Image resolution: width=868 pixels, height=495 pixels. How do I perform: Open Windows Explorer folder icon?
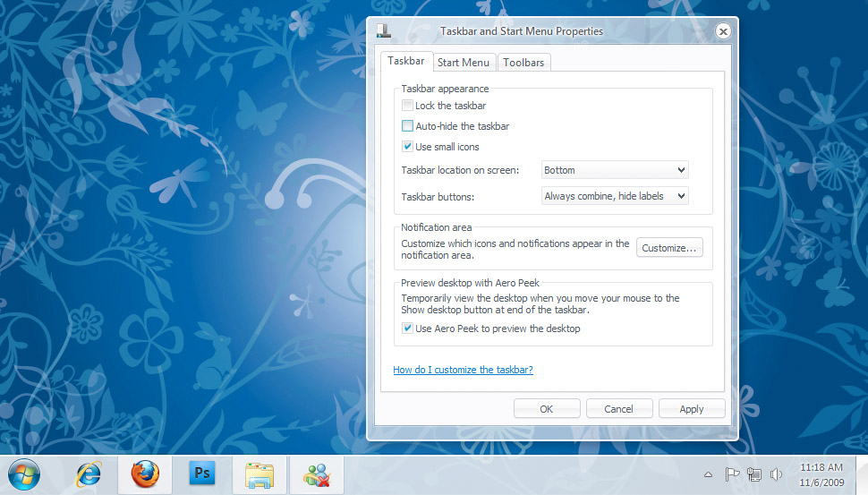[260, 474]
